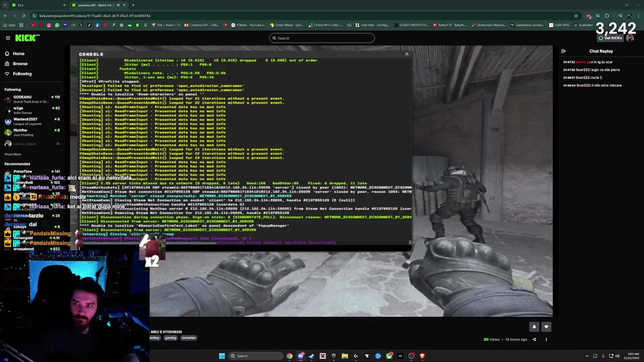This screenshot has width=644, height=362.
Task: Open Chrome from the taskbar
Action: click(289, 356)
